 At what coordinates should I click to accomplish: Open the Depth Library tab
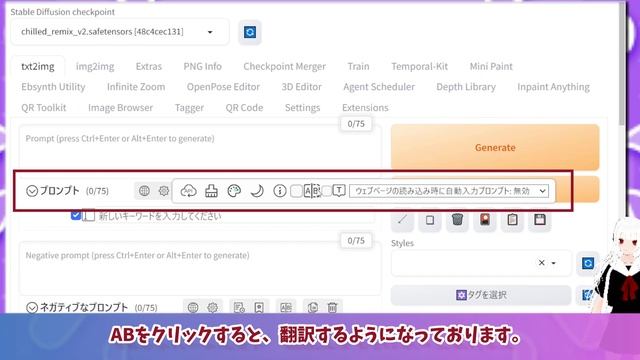tap(466, 87)
